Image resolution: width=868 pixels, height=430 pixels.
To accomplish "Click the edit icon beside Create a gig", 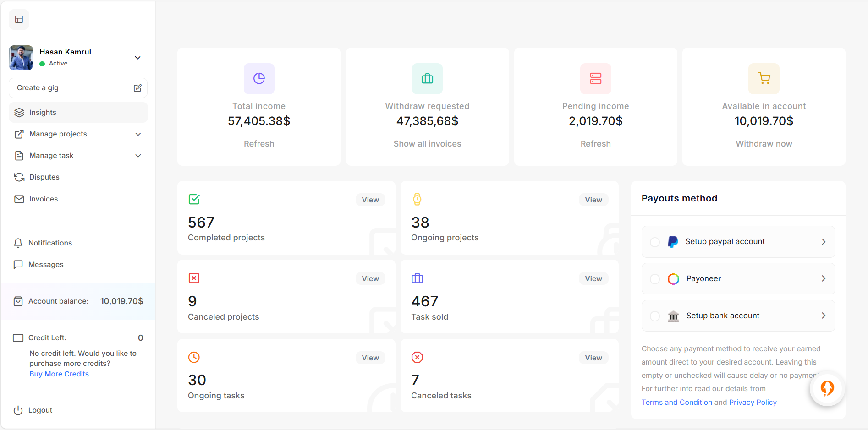I will (137, 88).
